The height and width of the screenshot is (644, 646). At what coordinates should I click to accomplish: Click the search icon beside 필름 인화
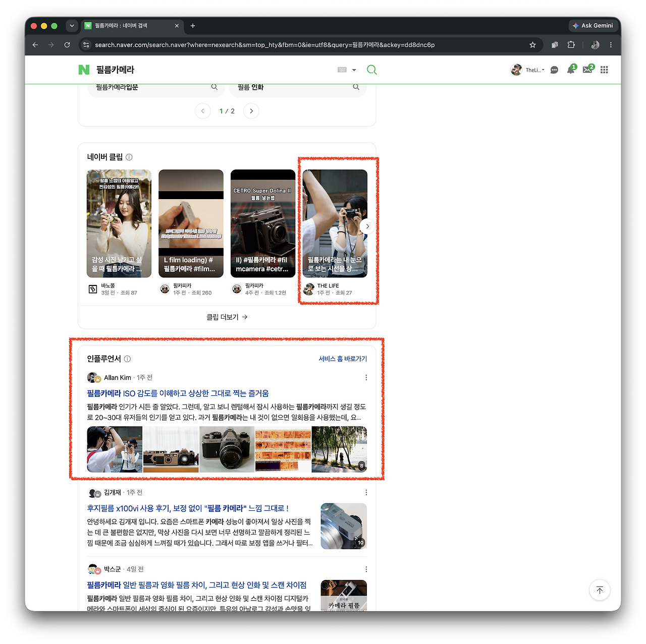(x=356, y=87)
